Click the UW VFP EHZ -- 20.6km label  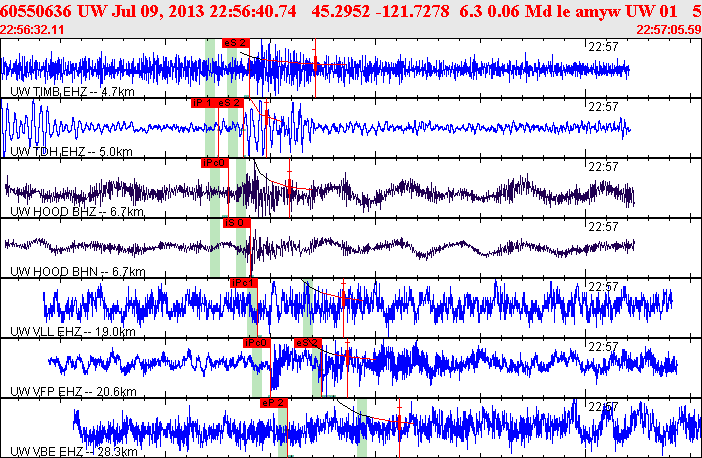click(x=73, y=392)
